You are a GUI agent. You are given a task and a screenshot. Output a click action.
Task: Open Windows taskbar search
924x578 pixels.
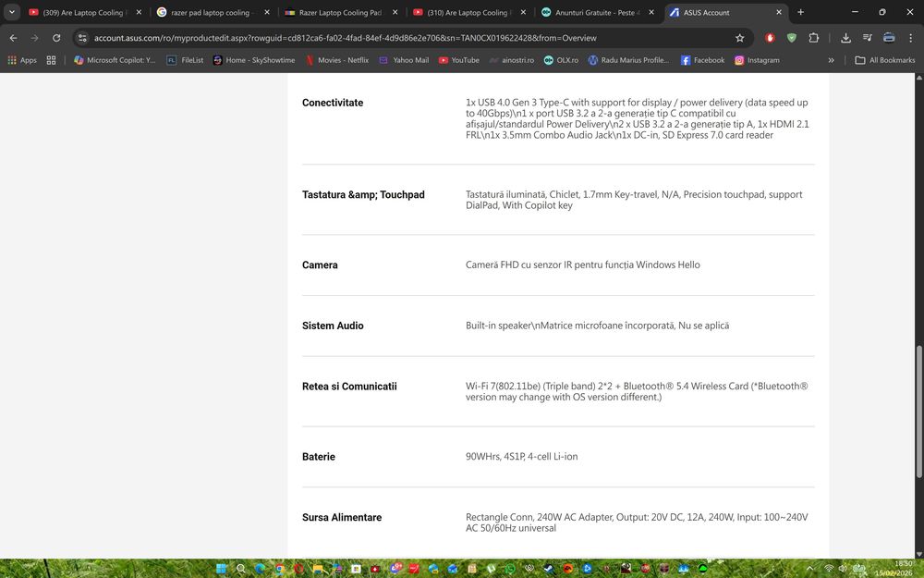pos(240,569)
